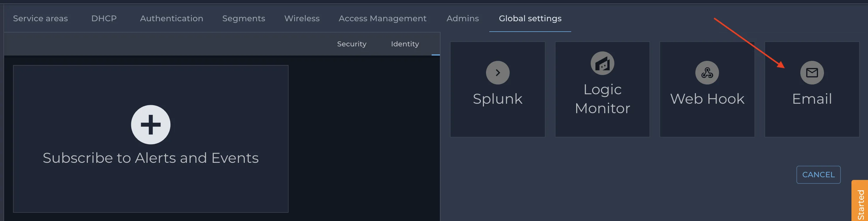The height and width of the screenshot is (221, 868).
Task: Select the Global settings tab
Action: (x=530, y=19)
